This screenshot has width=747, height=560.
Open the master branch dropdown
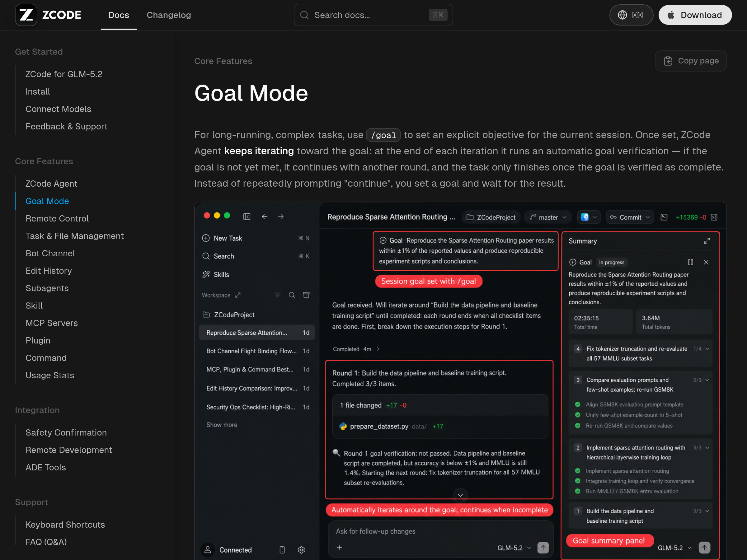(x=548, y=217)
